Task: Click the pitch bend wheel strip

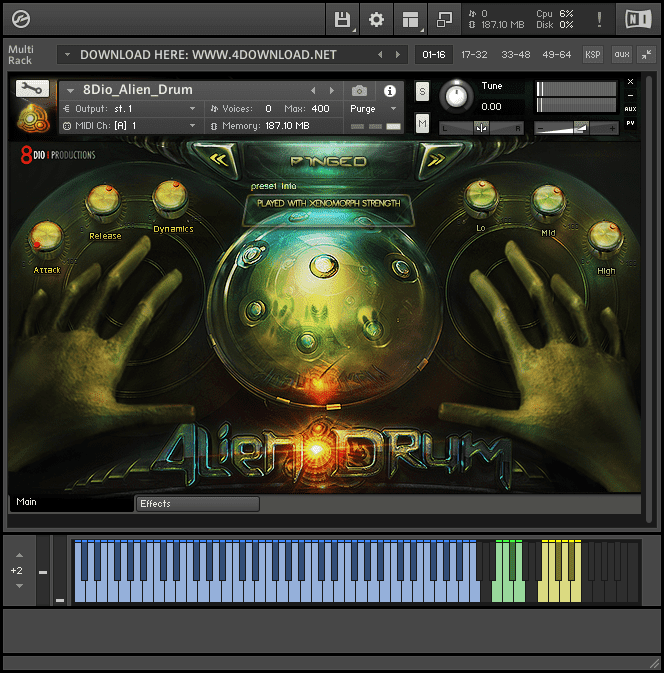Action: pyautogui.click(x=43, y=571)
